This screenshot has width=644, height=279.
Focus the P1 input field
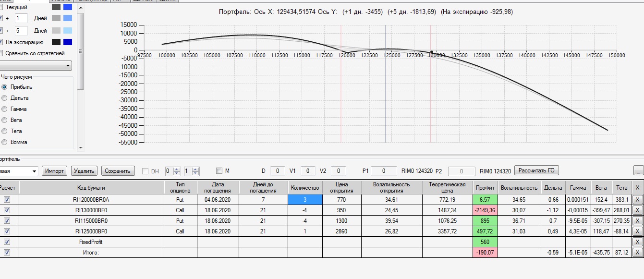(x=383, y=171)
